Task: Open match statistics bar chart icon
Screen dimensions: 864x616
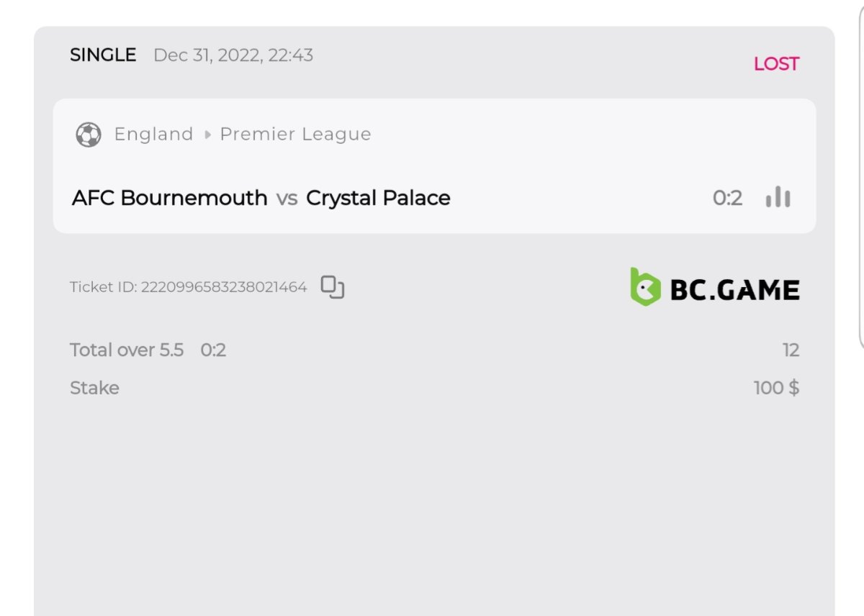Action: click(x=778, y=197)
